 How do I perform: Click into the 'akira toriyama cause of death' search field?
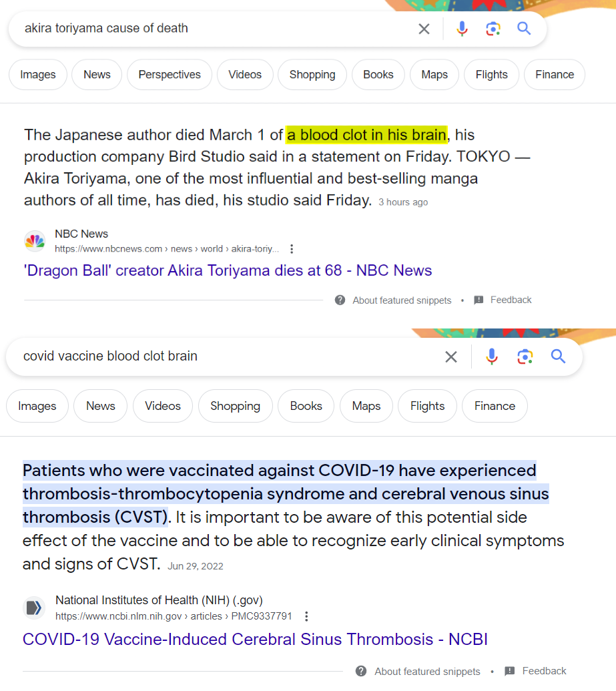tap(216, 29)
